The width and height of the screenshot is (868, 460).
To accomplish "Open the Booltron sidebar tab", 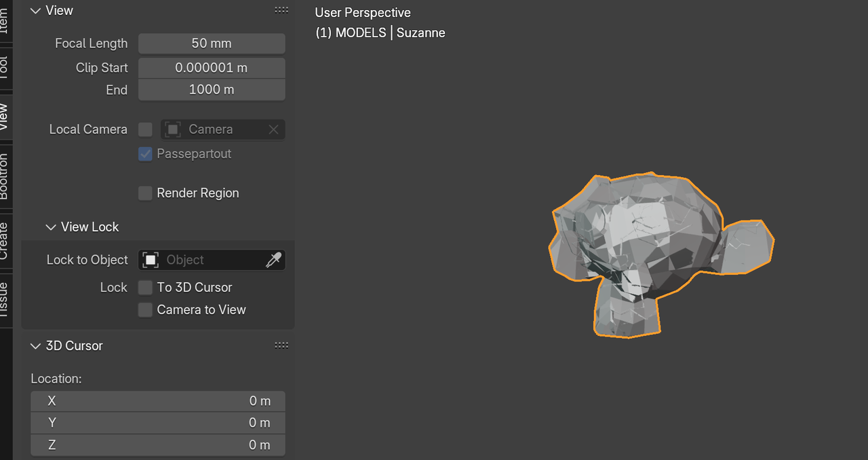I will pos(5,176).
